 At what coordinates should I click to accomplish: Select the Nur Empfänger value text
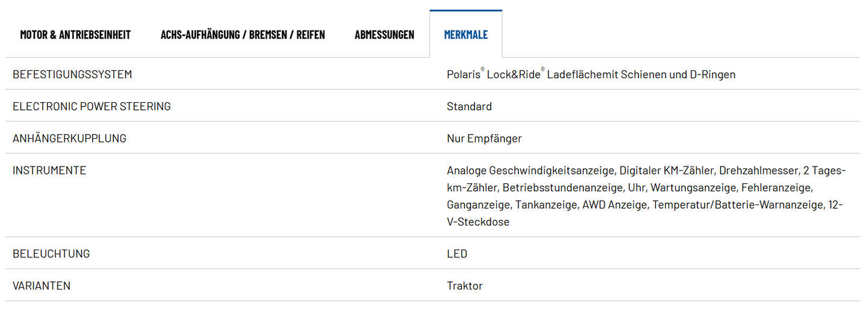(x=484, y=138)
